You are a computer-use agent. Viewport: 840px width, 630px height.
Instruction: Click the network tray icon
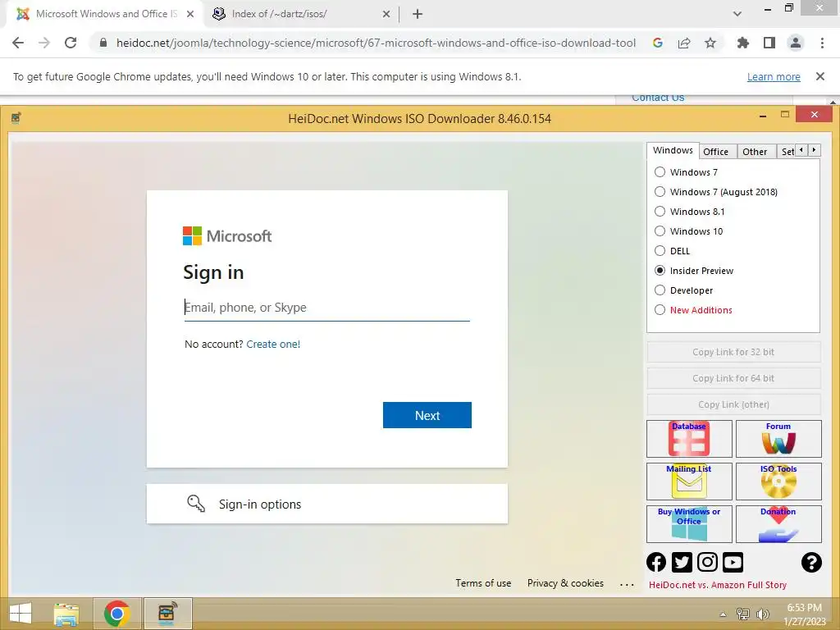point(742,614)
